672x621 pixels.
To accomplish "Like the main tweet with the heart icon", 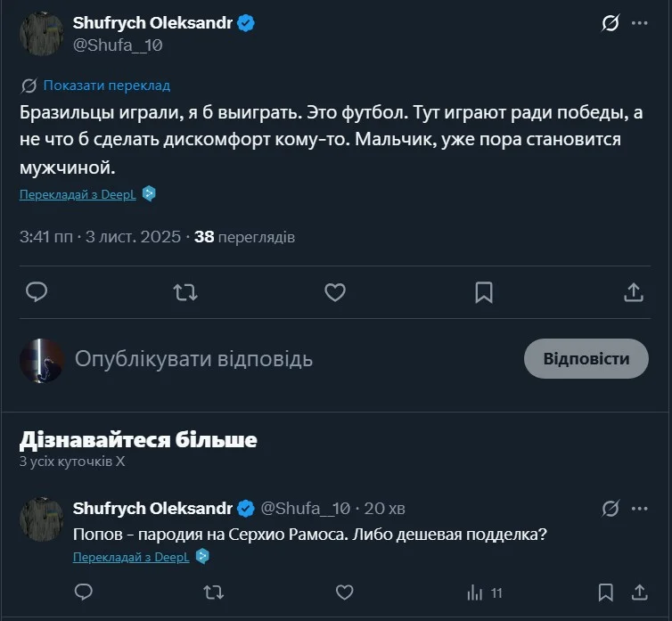I will [334, 291].
